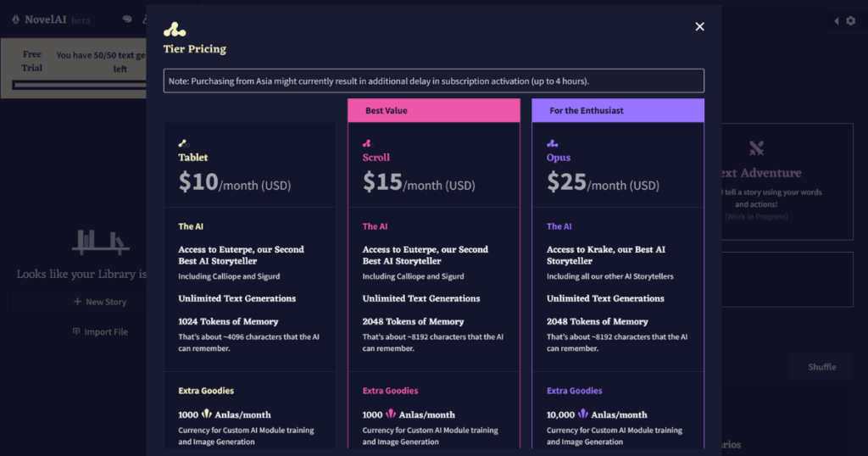Click the brain icon in the top bar
868x456 pixels.
tap(127, 19)
